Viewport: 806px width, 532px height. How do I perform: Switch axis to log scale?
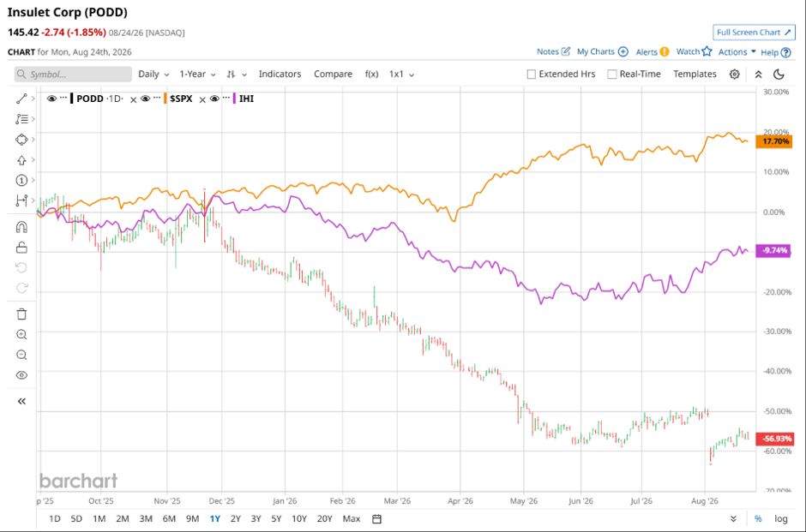pyautogui.click(x=781, y=518)
